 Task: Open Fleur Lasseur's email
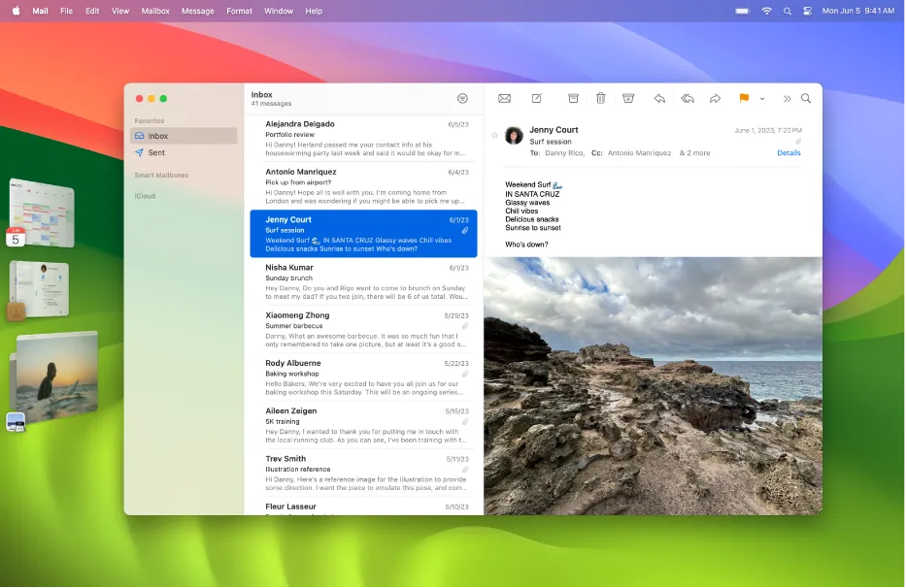point(364,507)
